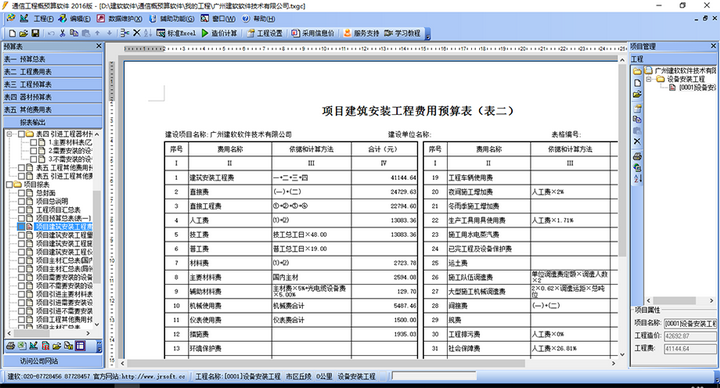Select [0001]设备安装 item in project tree
This screenshot has width=720, height=388.
pyautogui.click(x=697, y=88)
